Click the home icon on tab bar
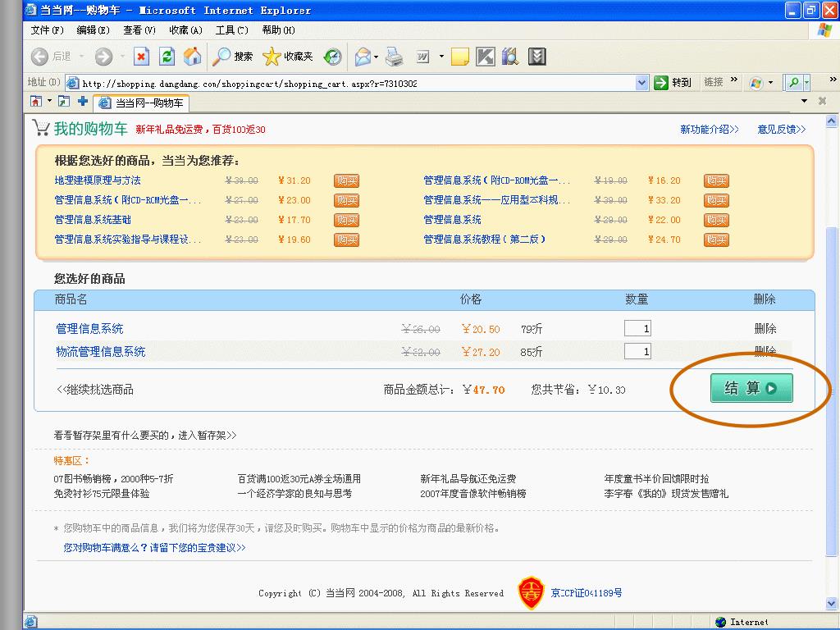Viewport: 840px width, 630px height. (36, 101)
